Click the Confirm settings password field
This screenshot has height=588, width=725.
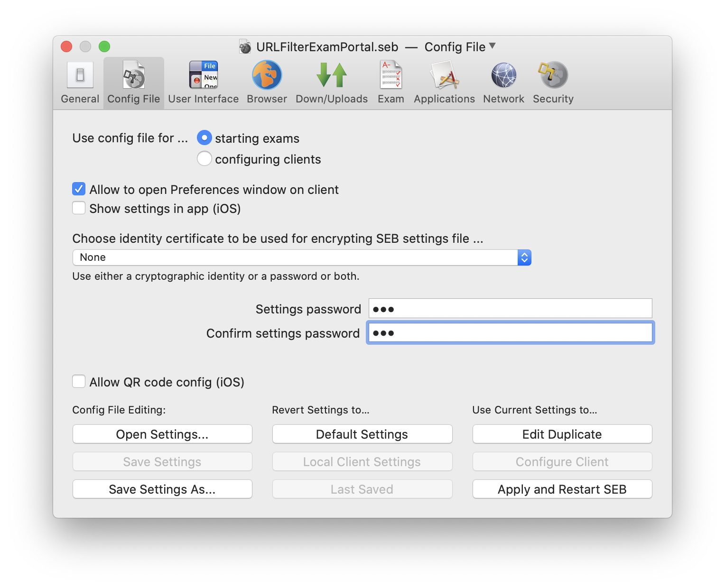pyautogui.click(x=510, y=332)
